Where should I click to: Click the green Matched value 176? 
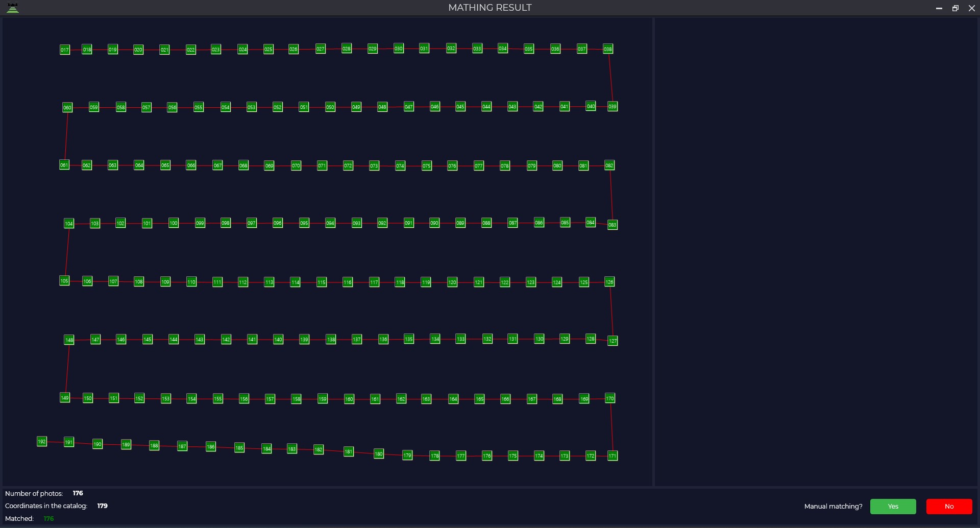(48, 519)
